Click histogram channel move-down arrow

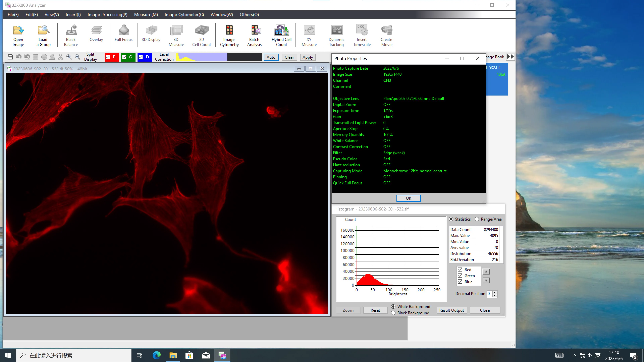click(x=486, y=281)
